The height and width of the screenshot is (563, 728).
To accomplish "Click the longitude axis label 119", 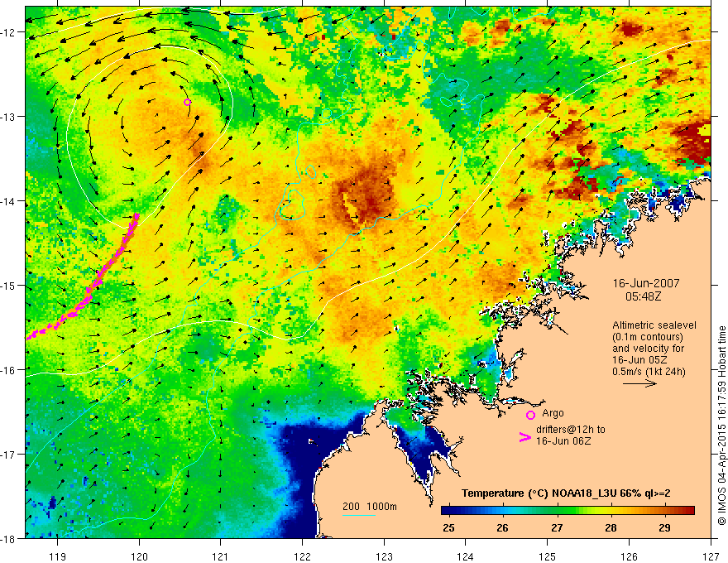I will (58, 556).
